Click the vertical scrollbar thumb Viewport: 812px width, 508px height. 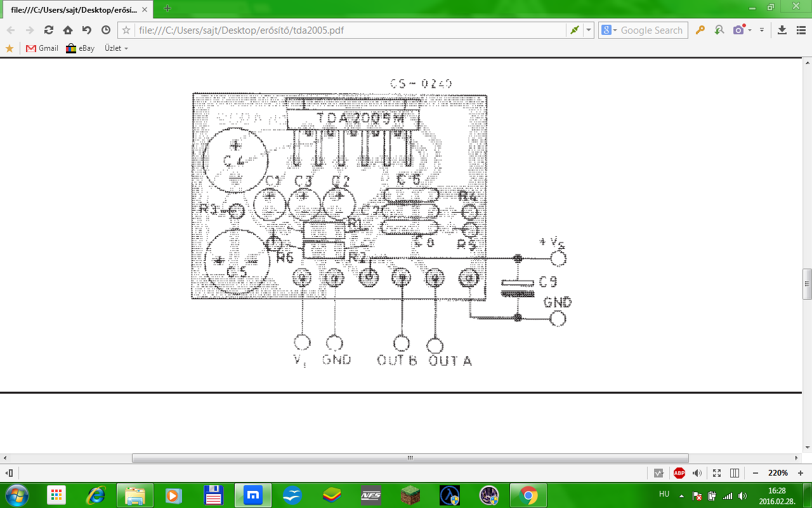pos(808,284)
